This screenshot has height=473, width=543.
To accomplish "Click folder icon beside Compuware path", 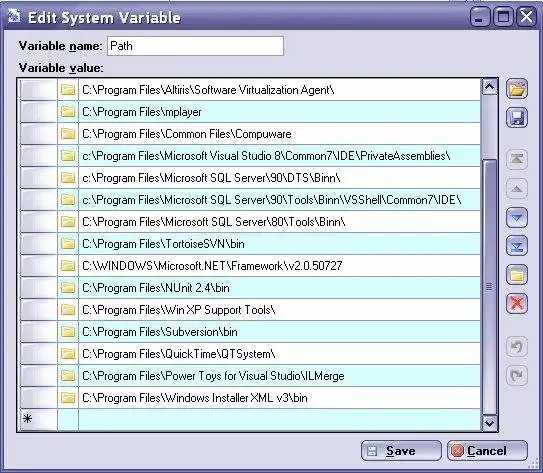I will coord(68,134).
